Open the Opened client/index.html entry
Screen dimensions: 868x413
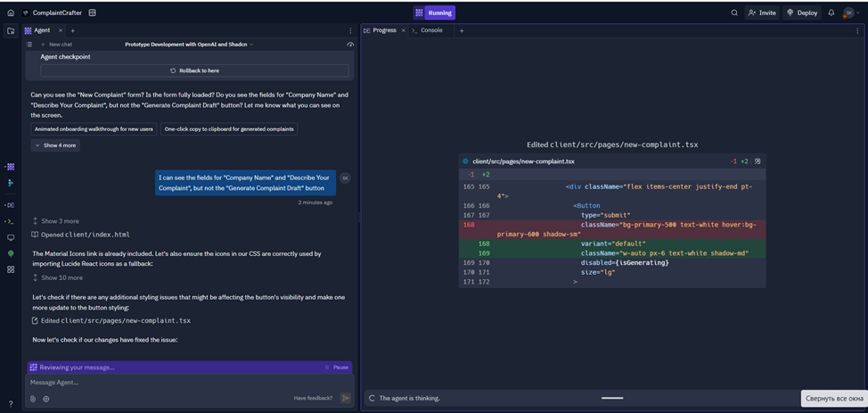pos(81,235)
